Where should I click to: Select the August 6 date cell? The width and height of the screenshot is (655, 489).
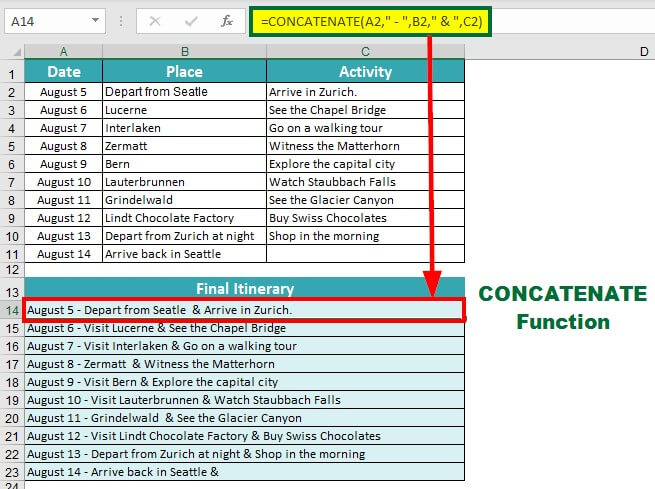(63, 110)
